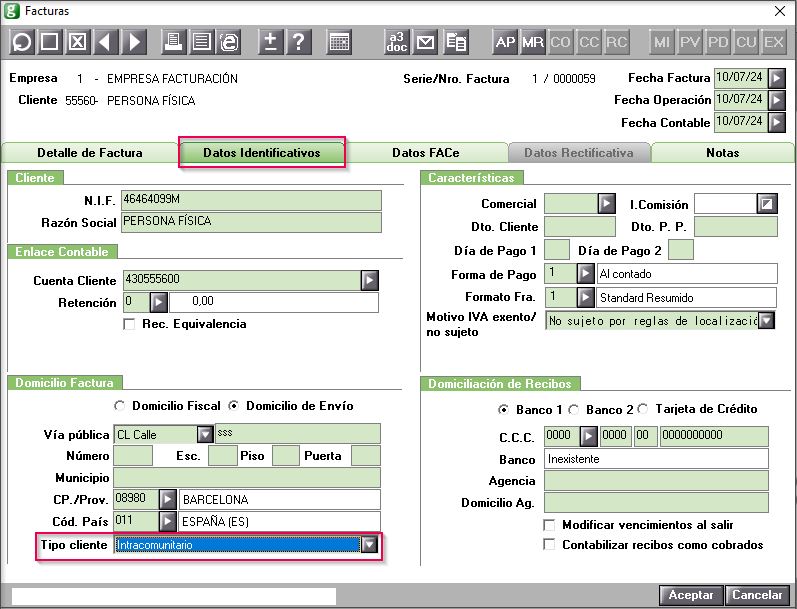Click the electronic invoice 'e' icon
The height and width of the screenshot is (609, 797).
click(x=229, y=42)
